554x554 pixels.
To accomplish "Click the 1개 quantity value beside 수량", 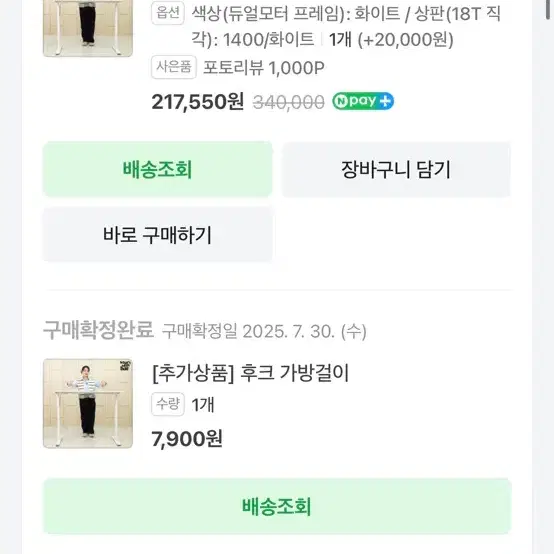I will (x=203, y=405).
